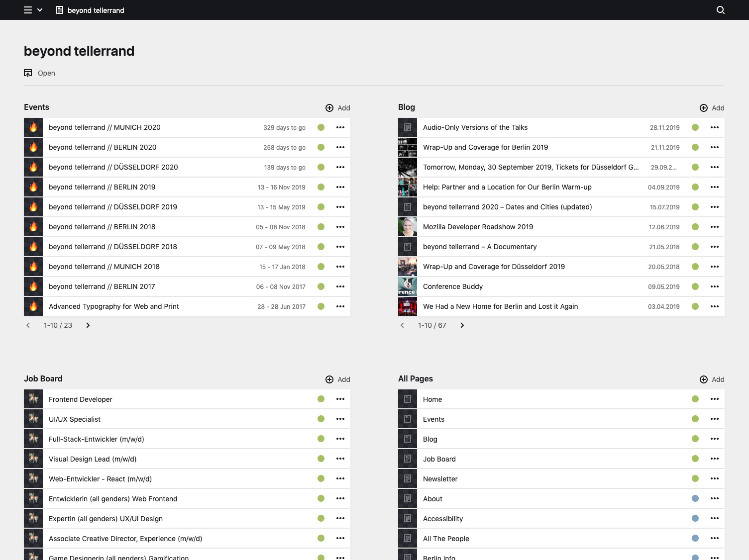The height and width of the screenshot is (560, 749).
Task: Click the next-page arrow under the Events list
Action: [x=88, y=325]
